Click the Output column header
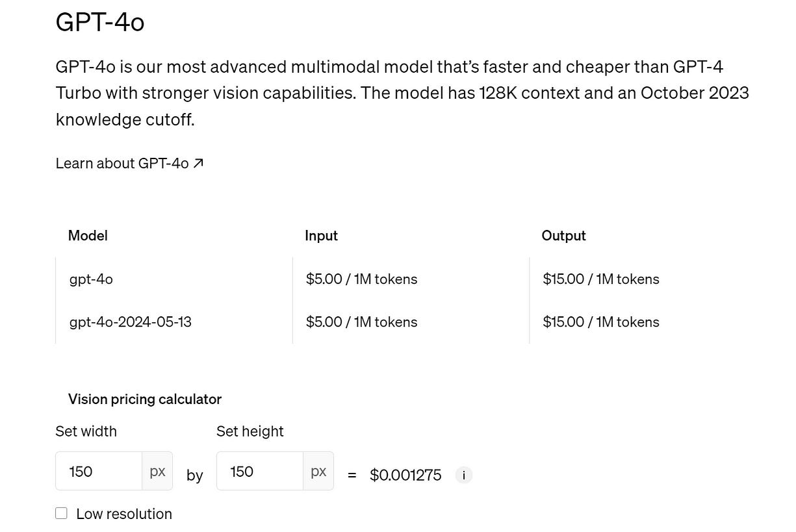The image size is (796, 532). 563,235
